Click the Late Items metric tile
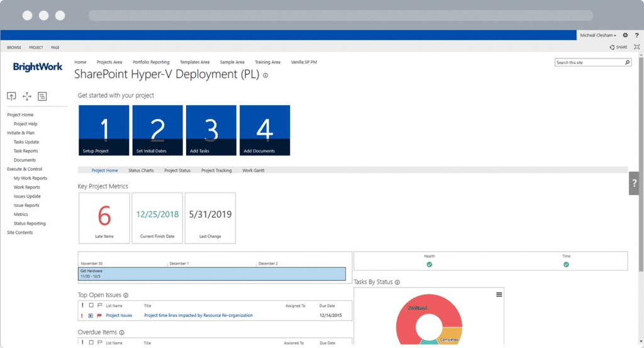This screenshot has height=348, width=644. (104, 218)
